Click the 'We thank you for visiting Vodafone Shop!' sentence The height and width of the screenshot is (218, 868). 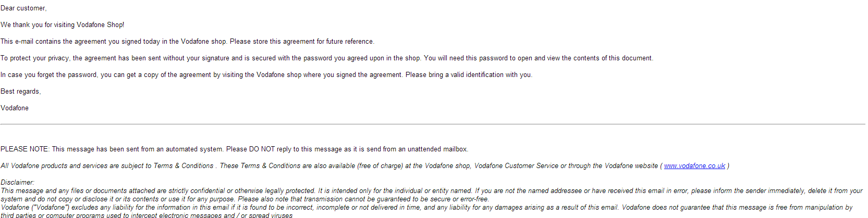pos(63,25)
